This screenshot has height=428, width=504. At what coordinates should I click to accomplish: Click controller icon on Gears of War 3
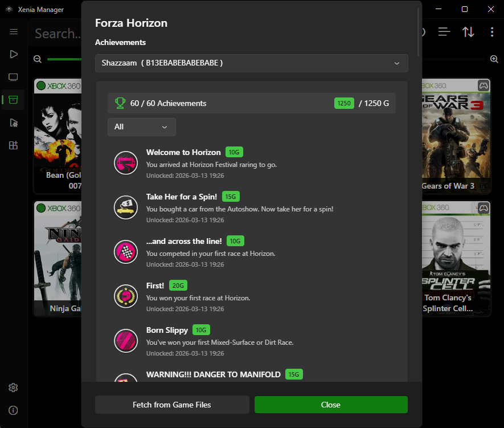[483, 85]
